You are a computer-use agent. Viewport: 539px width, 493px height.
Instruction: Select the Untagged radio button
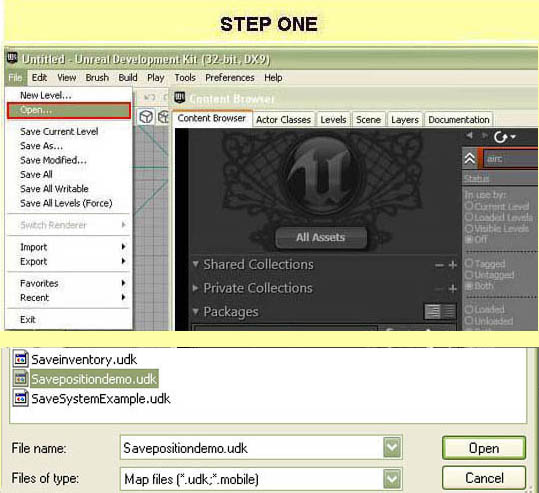[469, 275]
